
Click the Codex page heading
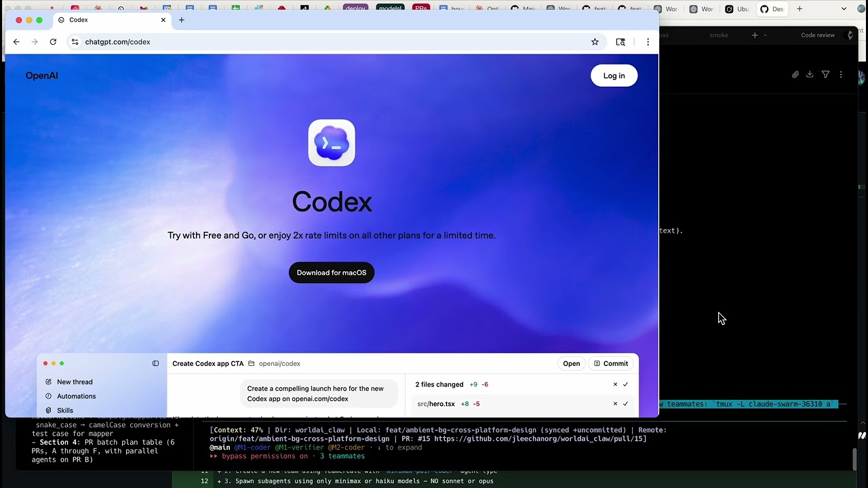332,201
